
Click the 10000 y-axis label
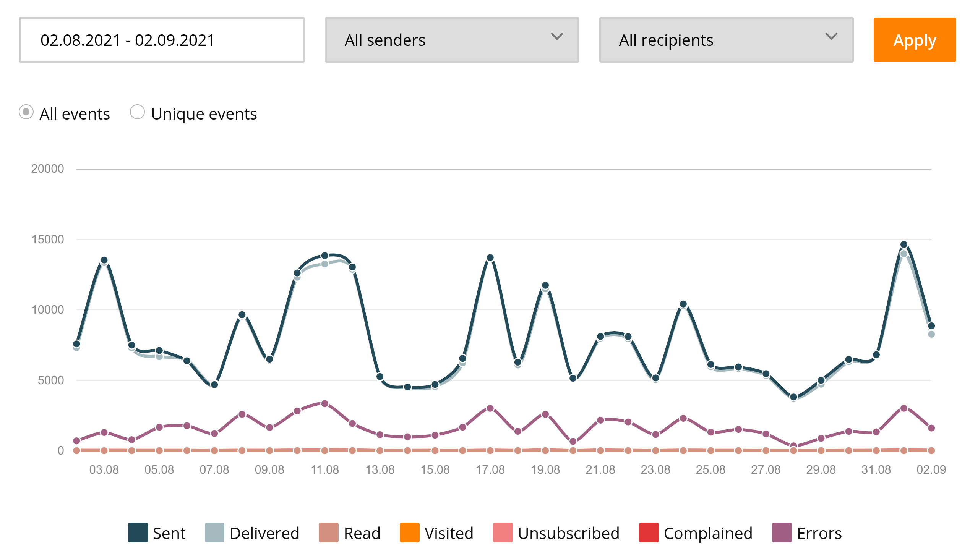click(47, 310)
